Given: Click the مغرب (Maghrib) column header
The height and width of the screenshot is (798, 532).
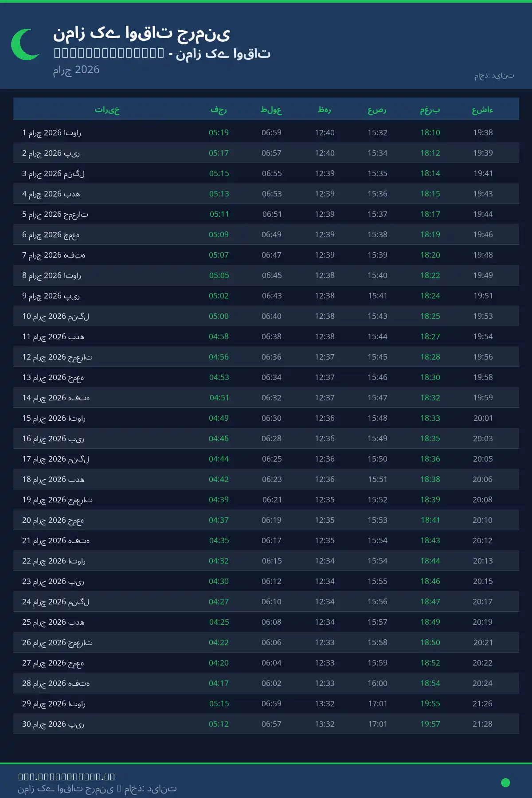Looking at the screenshot, I should point(430,110).
